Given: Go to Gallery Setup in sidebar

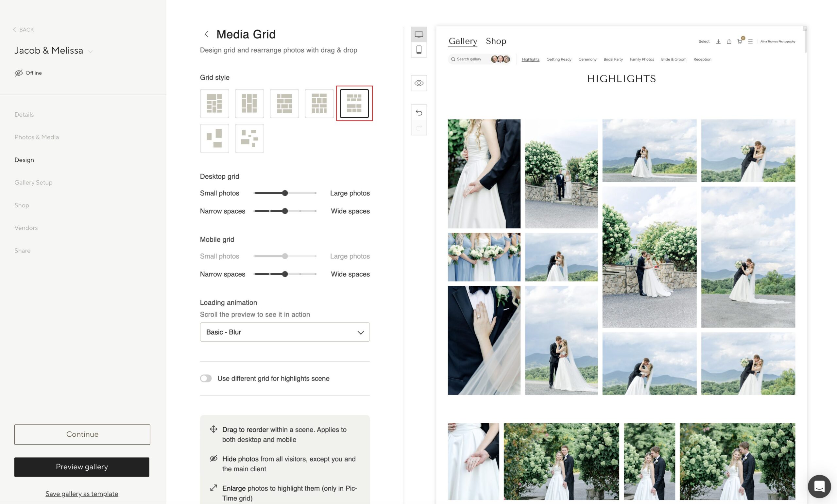Looking at the screenshot, I should point(33,183).
